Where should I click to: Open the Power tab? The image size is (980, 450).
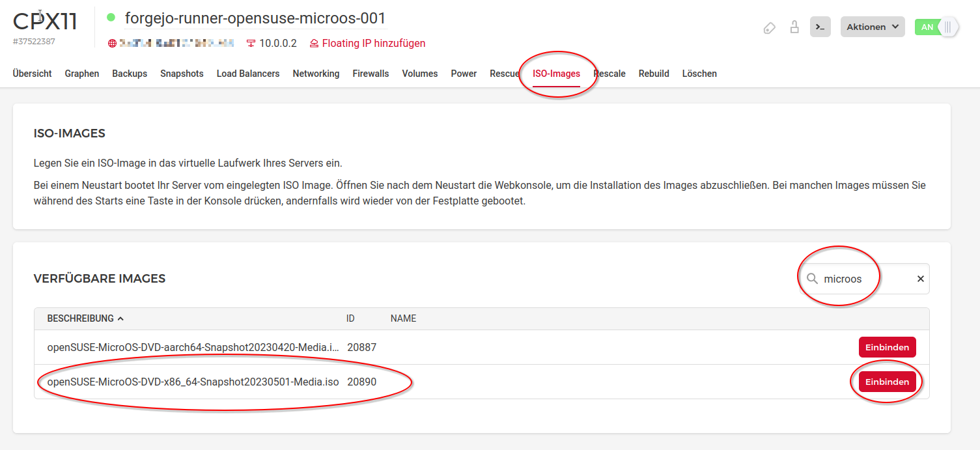(464, 74)
